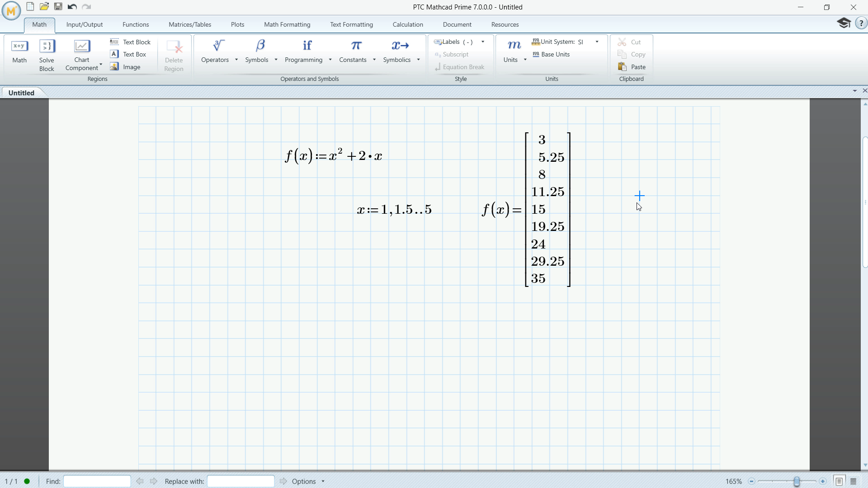This screenshot has width=868, height=488.
Task: Go to next find result arrow
Action: pos(154,481)
